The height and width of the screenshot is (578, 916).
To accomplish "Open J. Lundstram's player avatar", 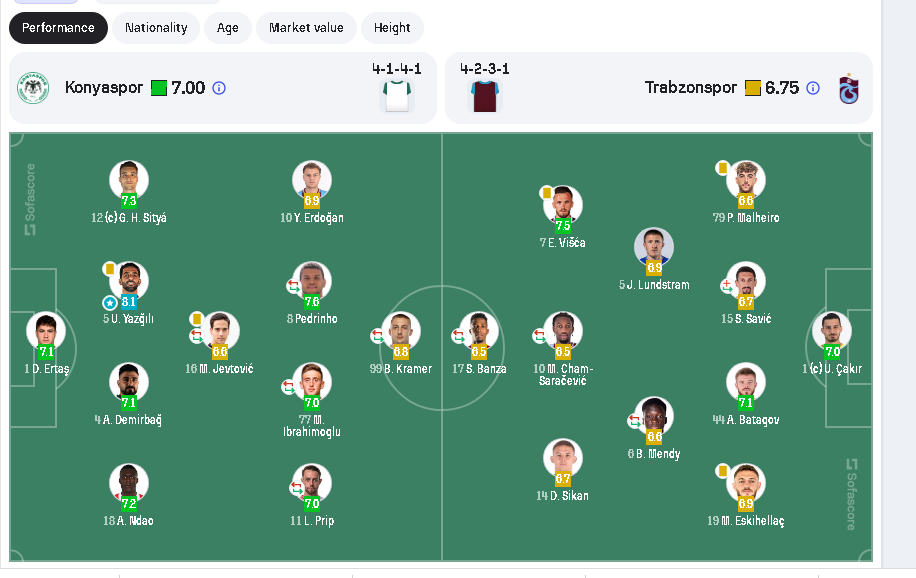I will [x=654, y=246].
